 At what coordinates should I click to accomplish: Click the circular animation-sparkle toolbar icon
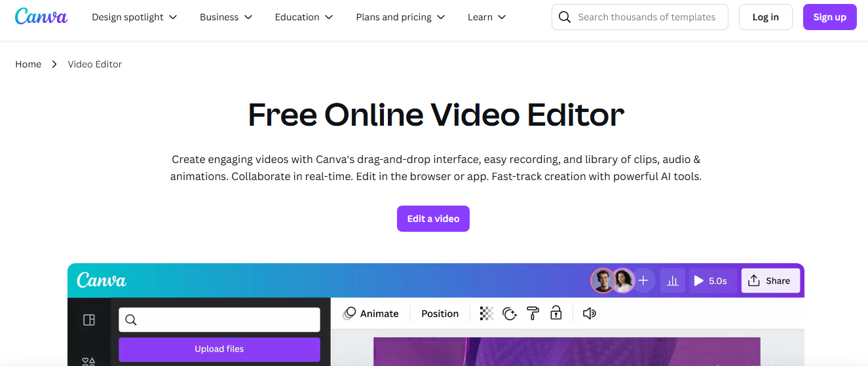(x=509, y=314)
